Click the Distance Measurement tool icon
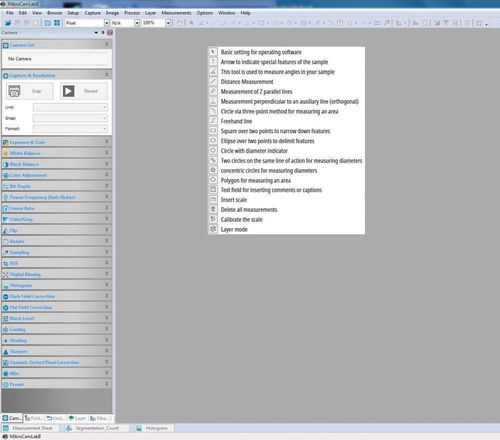 tap(213, 81)
